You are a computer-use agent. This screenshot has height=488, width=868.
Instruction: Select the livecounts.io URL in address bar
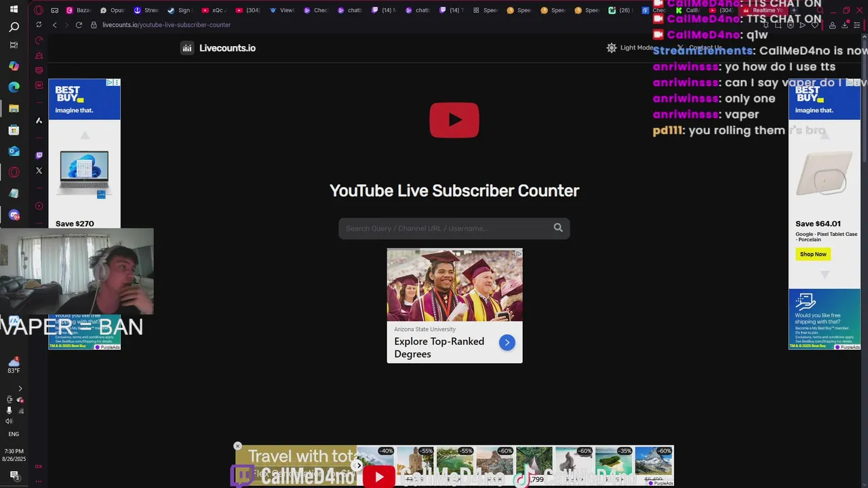[x=166, y=24]
